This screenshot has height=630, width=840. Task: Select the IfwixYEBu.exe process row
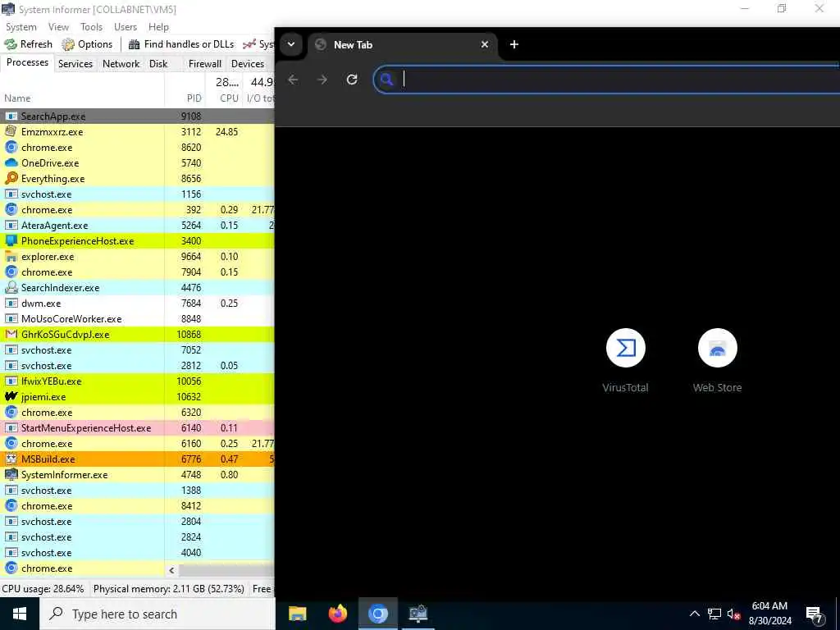137,381
